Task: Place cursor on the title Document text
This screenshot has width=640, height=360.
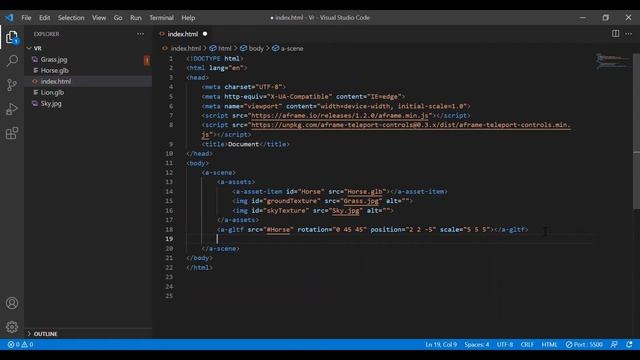Action: (x=243, y=144)
